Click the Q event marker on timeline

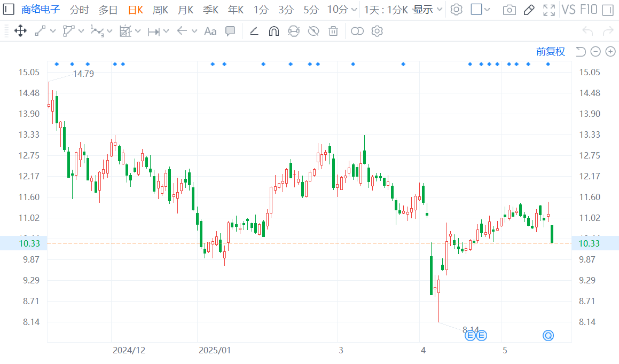click(548, 336)
